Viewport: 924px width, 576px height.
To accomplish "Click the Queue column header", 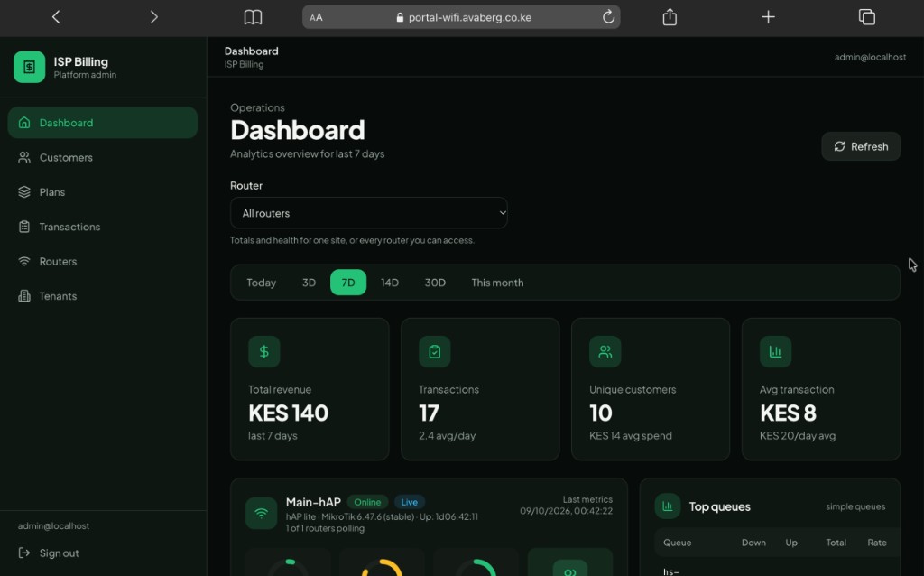I will tap(677, 543).
